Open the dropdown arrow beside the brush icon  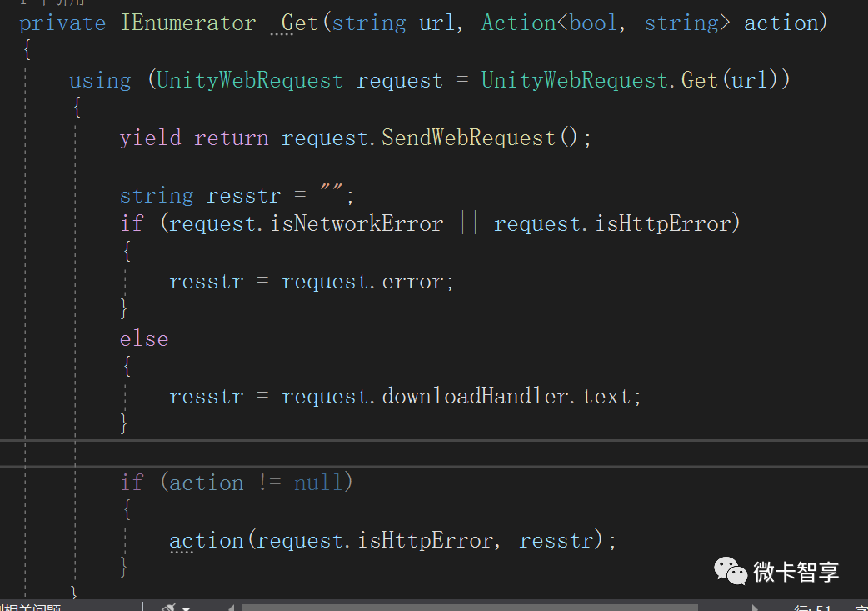pyautogui.click(x=185, y=608)
